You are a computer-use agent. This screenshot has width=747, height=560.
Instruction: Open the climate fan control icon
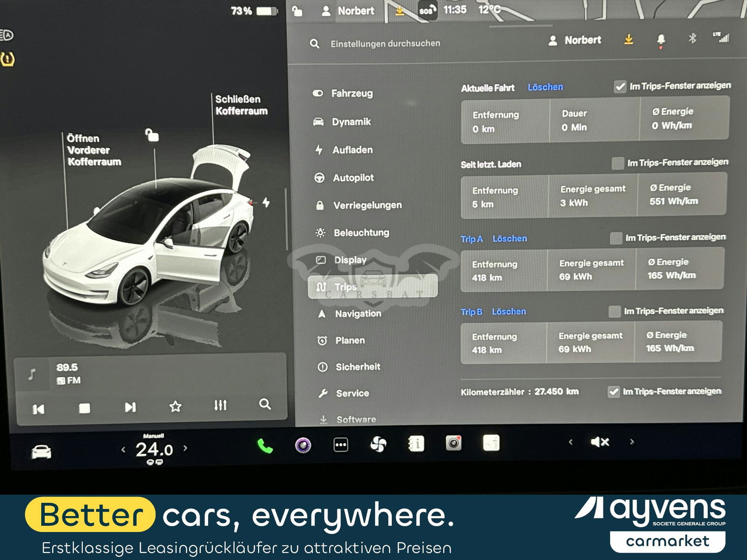point(378,445)
